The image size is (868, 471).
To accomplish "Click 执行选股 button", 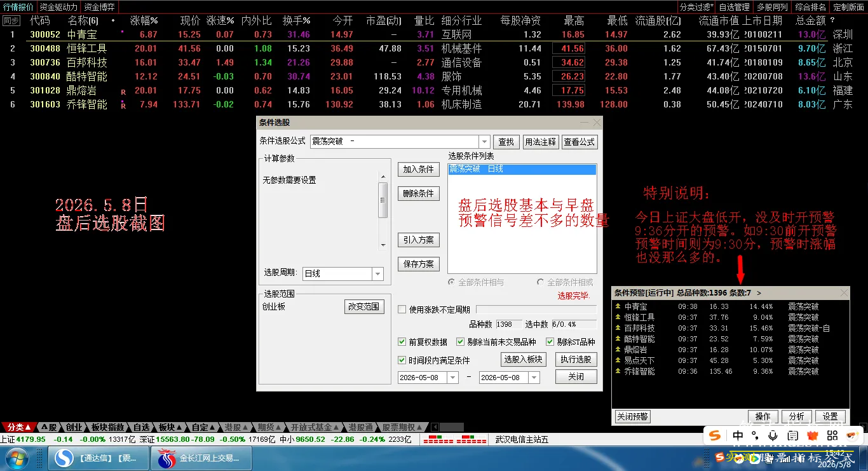I will [576, 359].
